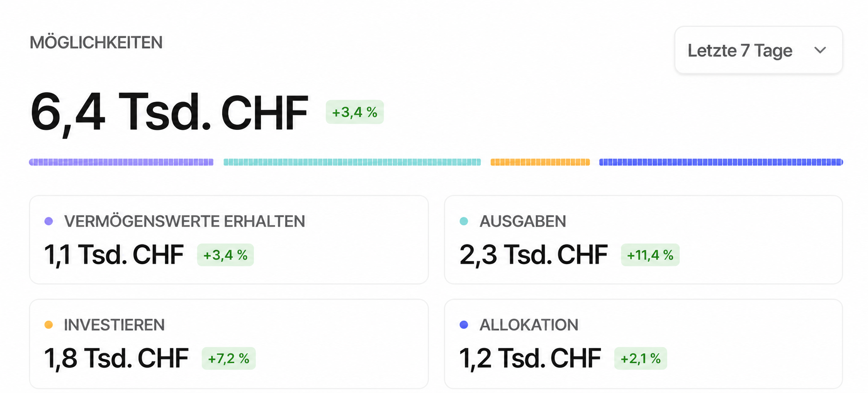
Task: Open the Ausgaben card
Action: (x=643, y=240)
